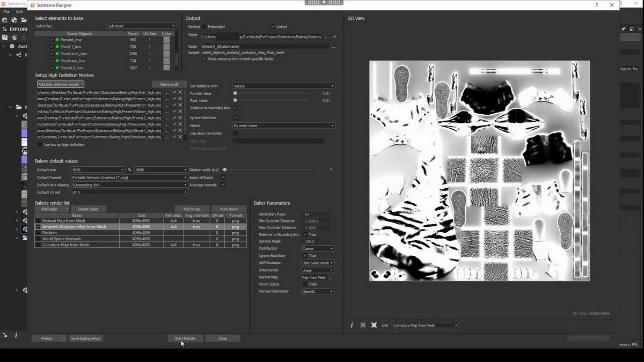The width and height of the screenshot is (644, 362).
Task: Remove the Hat_high.obj mesh entry
Action: (180, 92)
